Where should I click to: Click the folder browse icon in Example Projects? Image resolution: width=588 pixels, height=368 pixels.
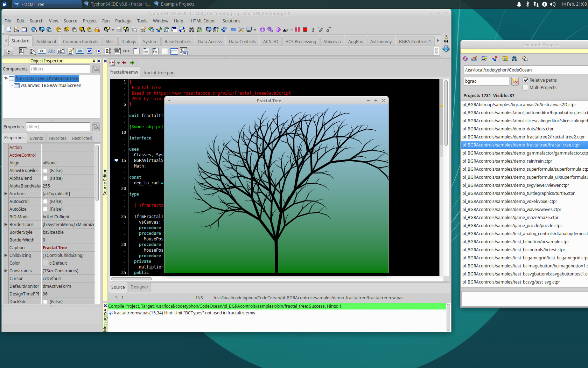coord(505,59)
